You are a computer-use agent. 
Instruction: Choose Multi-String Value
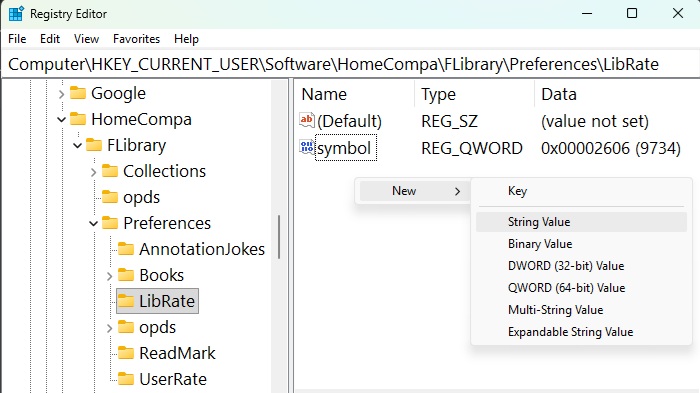click(581, 309)
